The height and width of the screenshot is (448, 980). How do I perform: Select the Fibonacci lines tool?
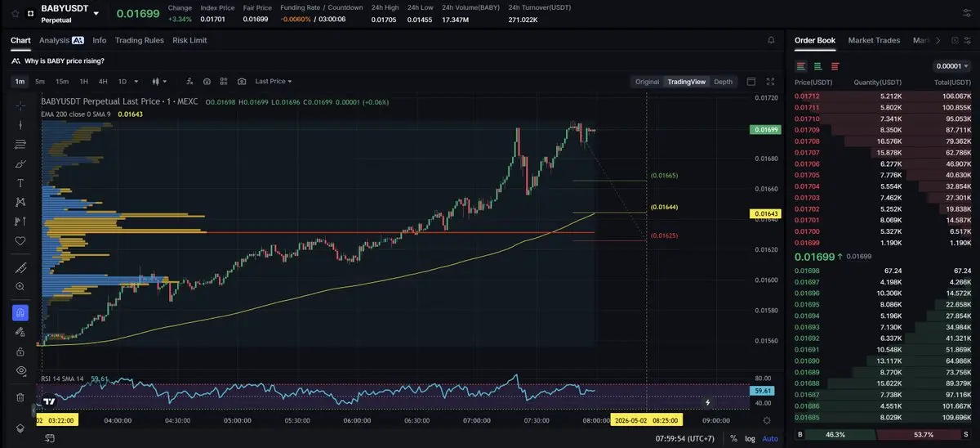(x=20, y=144)
